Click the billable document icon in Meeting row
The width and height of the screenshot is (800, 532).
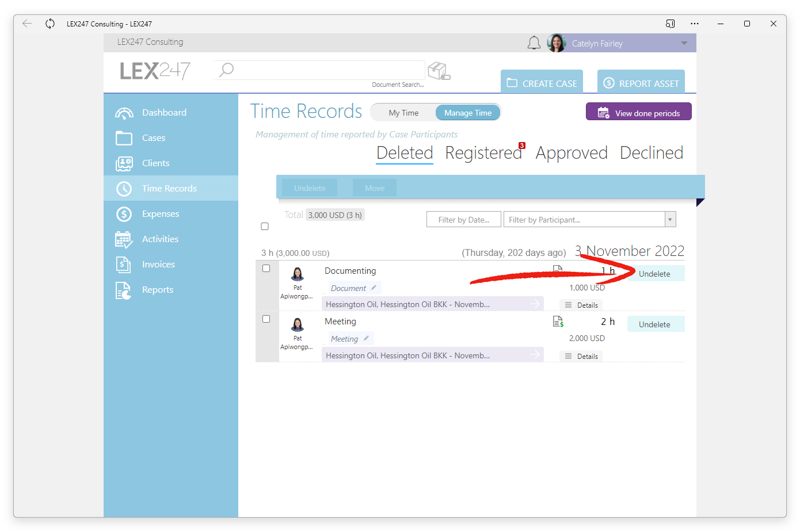[558, 322]
